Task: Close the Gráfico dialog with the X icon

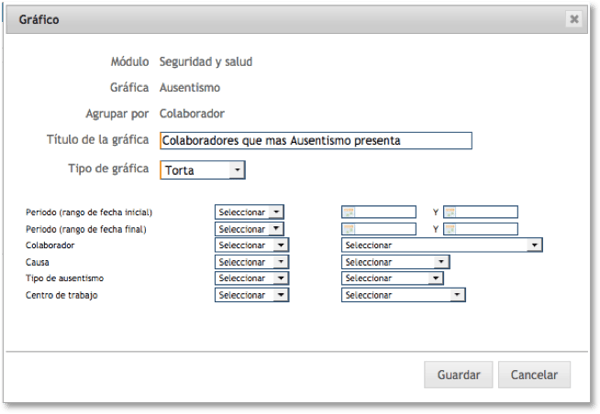Action: click(574, 19)
